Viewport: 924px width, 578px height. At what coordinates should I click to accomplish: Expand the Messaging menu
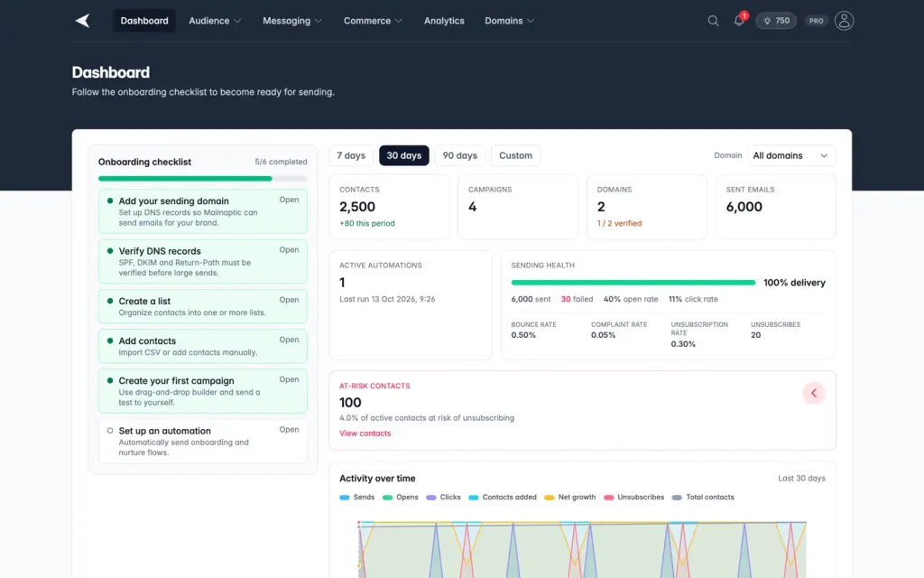tap(292, 21)
